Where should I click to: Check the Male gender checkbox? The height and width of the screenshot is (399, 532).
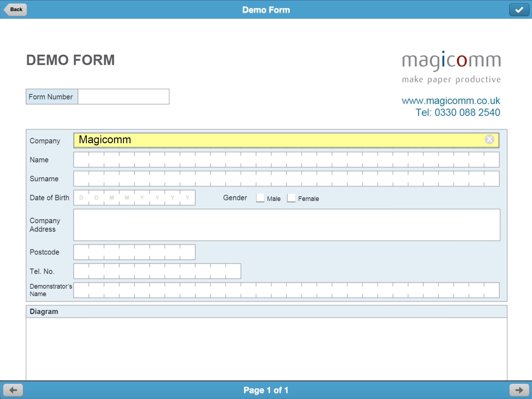tap(260, 198)
